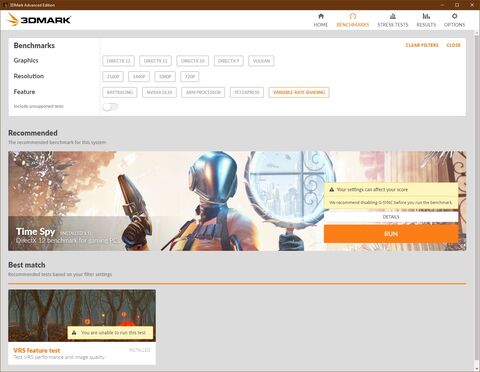This screenshot has height=372, width=480.
Task: Toggle the Vulkan graphics filter
Action: [261, 61]
